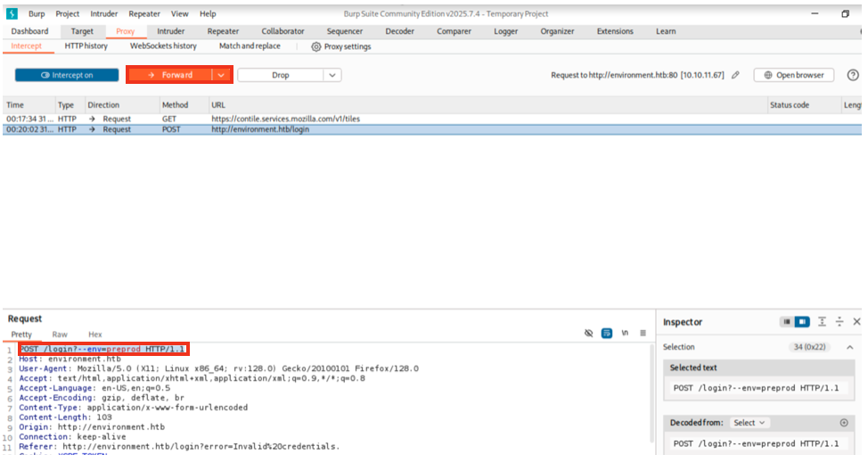The height and width of the screenshot is (463, 868).
Task: Switch to the Dashboard tab
Action: [30, 31]
